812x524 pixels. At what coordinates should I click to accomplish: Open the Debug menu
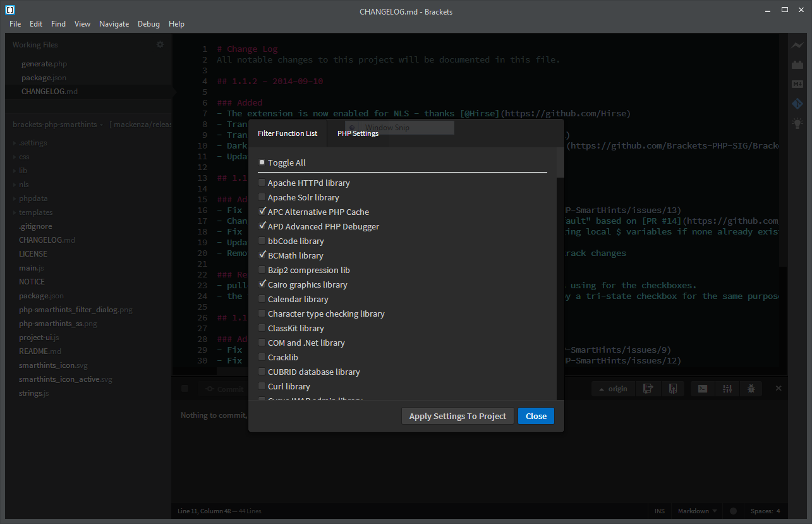pos(148,24)
